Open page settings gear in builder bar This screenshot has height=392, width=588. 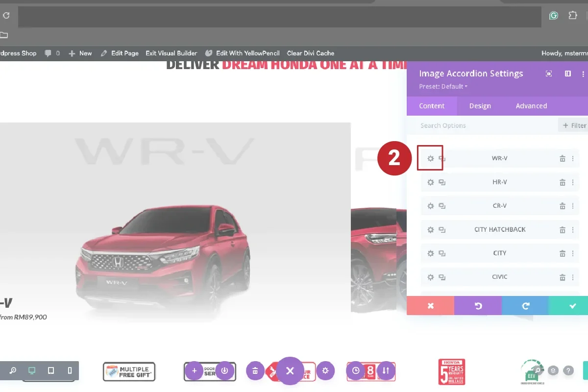click(325, 371)
